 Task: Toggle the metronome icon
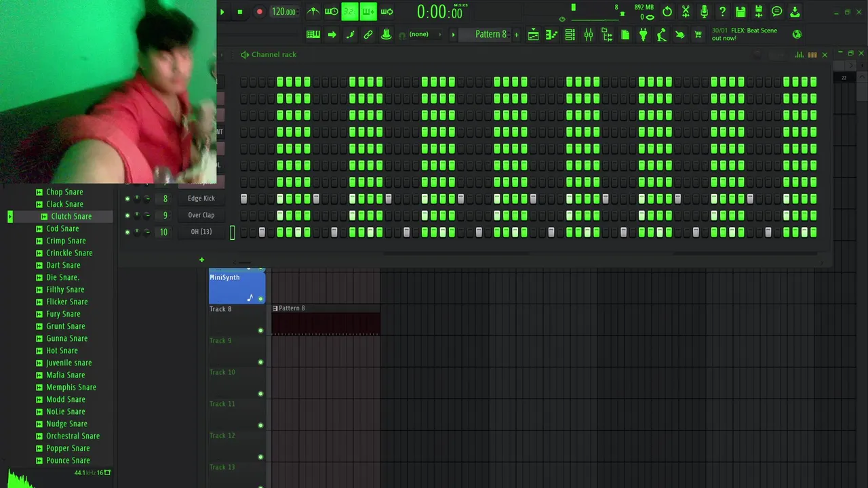click(313, 12)
